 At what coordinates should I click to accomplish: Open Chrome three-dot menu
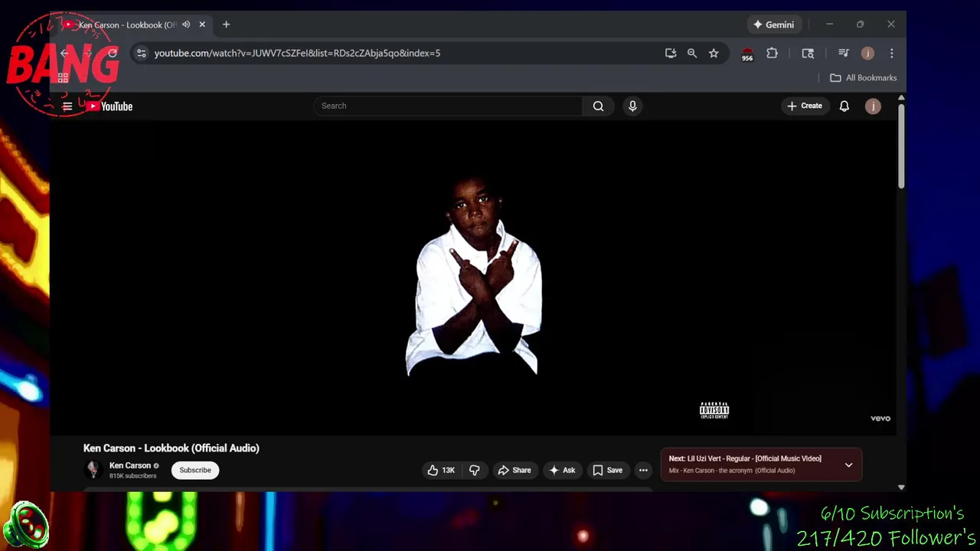(x=891, y=54)
